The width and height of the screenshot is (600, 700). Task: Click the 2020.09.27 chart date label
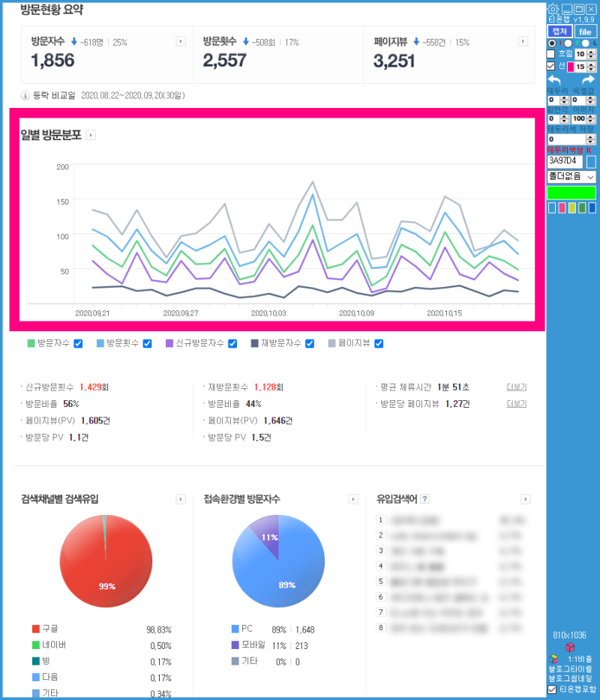point(181,313)
